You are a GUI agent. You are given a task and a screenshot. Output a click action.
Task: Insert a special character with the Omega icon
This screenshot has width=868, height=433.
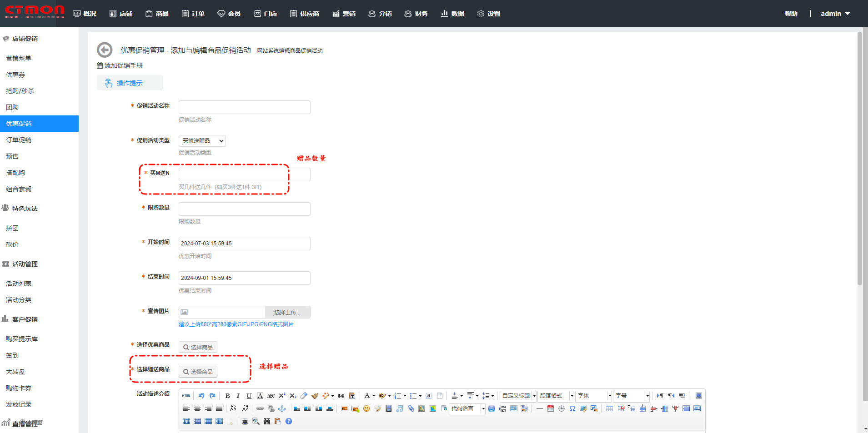coord(572,408)
